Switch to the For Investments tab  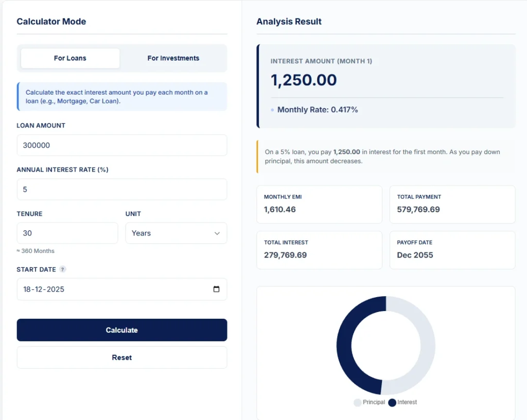(x=173, y=58)
